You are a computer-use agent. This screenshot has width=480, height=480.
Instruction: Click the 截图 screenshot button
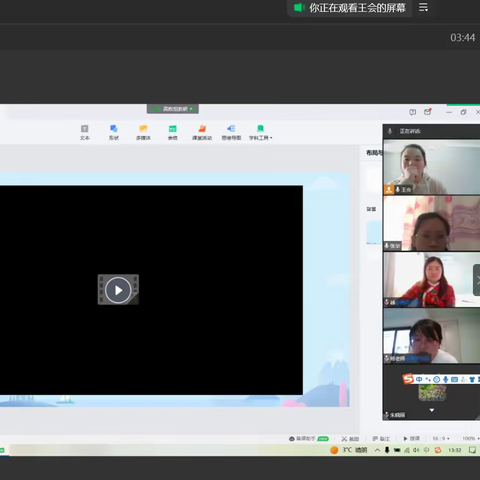350,439
